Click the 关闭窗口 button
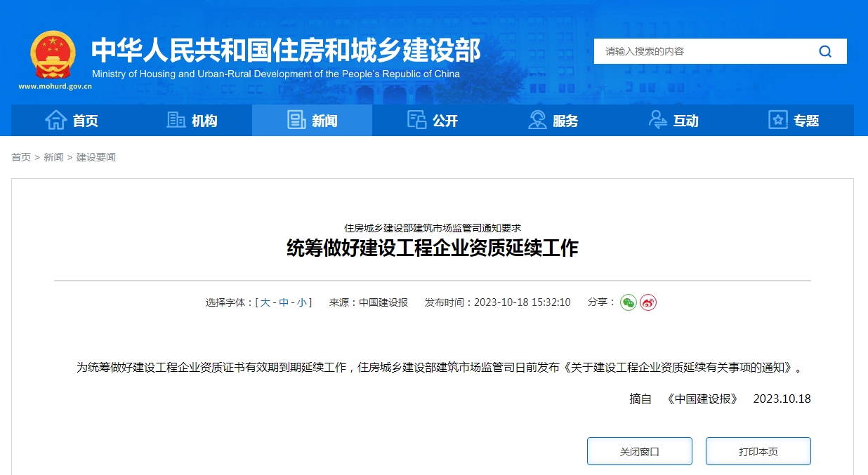 639,451
